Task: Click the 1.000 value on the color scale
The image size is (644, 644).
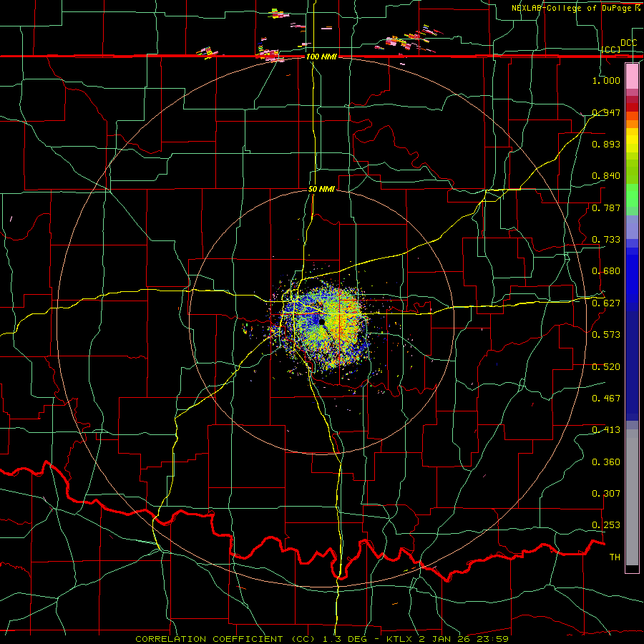Action: (x=606, y=80)
